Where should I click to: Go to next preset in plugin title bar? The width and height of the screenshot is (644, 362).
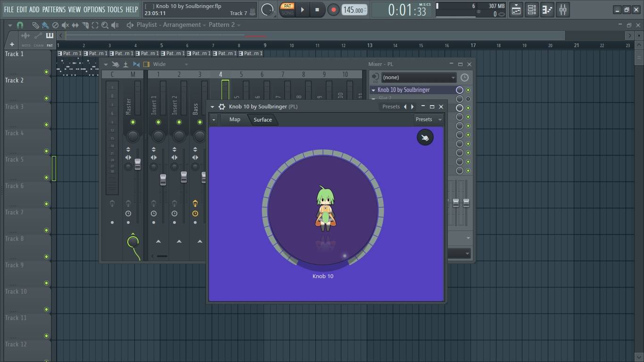coord(413,107)
